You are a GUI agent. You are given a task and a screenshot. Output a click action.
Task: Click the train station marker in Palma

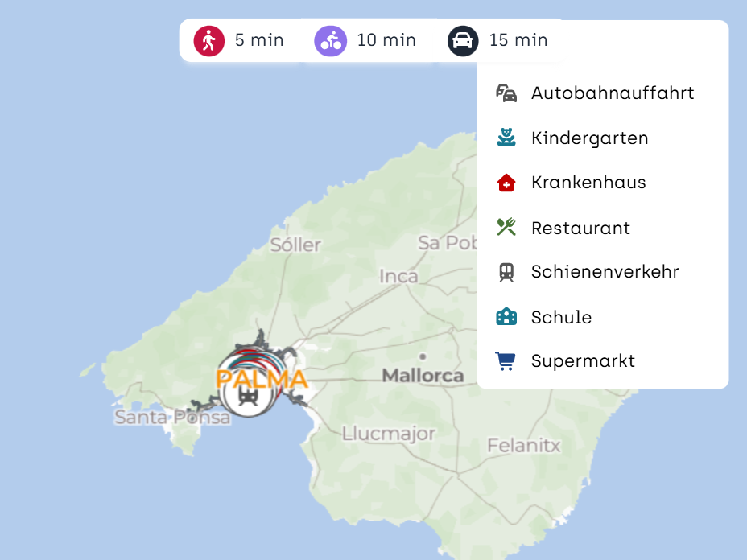coord(249,396)
